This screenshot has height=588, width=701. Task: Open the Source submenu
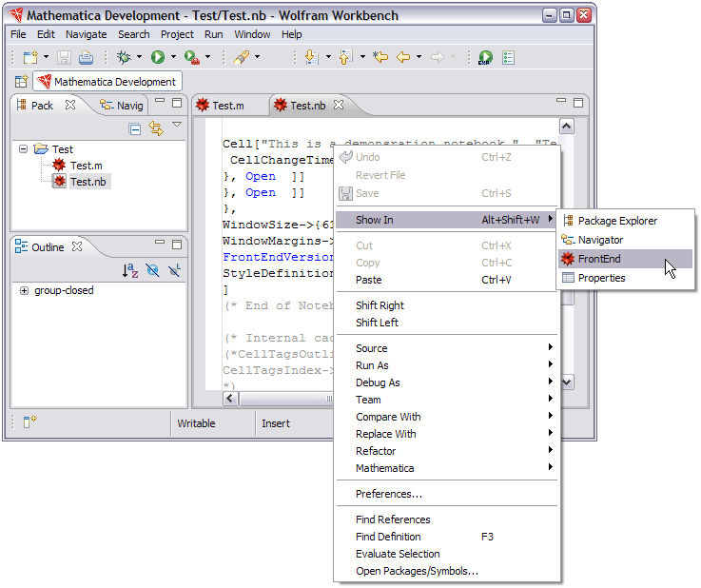tap(447, 348)
